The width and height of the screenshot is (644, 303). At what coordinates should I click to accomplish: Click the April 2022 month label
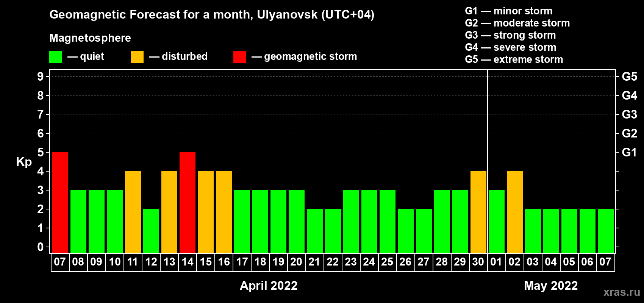269,286
